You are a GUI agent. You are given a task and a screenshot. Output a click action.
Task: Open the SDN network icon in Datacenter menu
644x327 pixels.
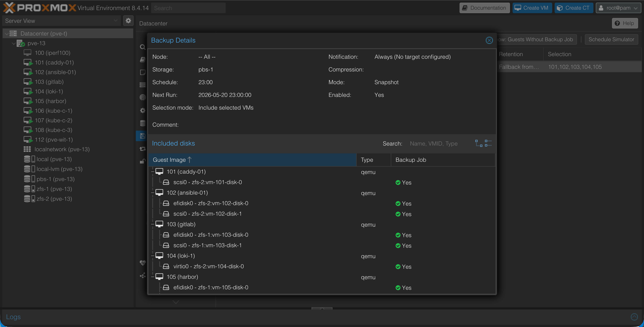[143, 275]
